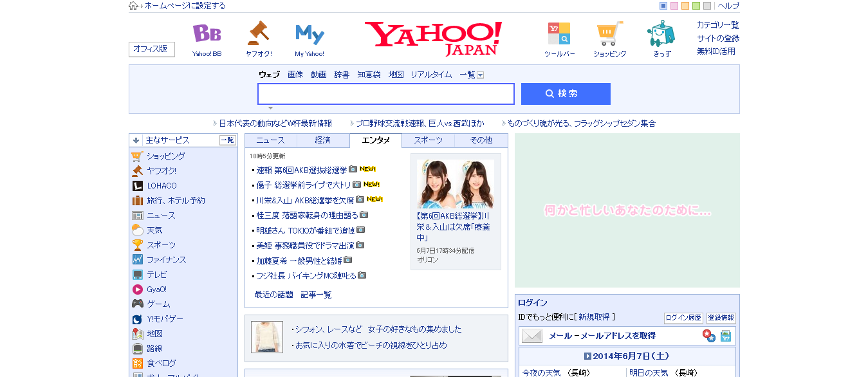Select the 辞書 search type
This screenshot has height=377, width=868.
click(x=342, y=75)
